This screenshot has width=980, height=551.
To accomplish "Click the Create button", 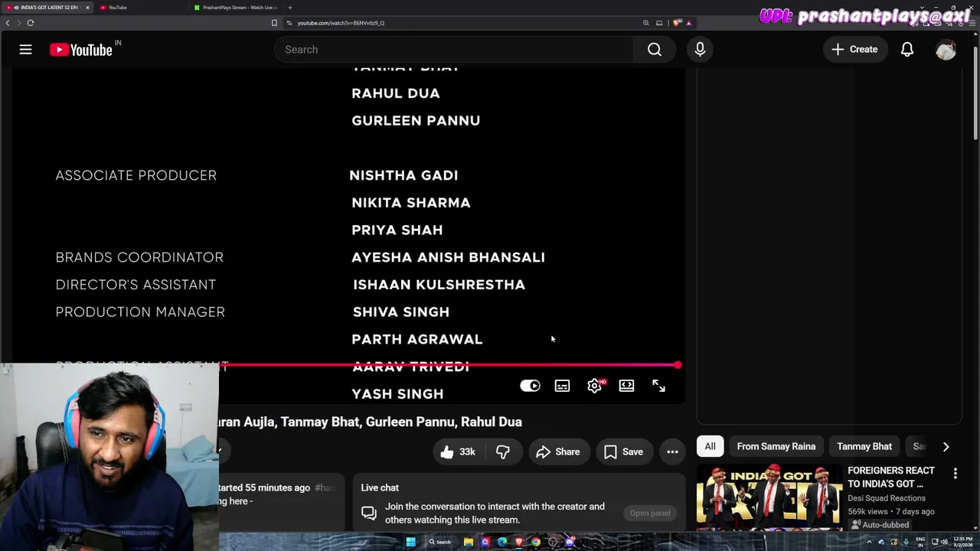I will (855, 50).
